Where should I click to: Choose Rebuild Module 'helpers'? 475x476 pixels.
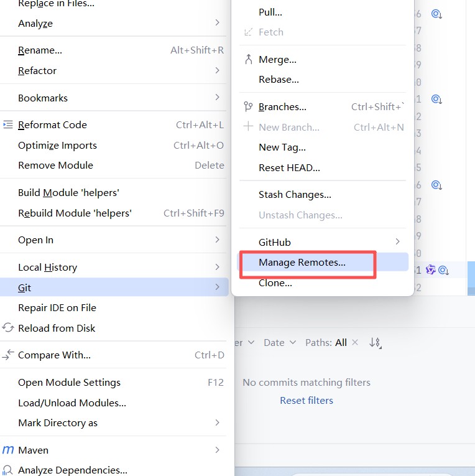(114, 213)
